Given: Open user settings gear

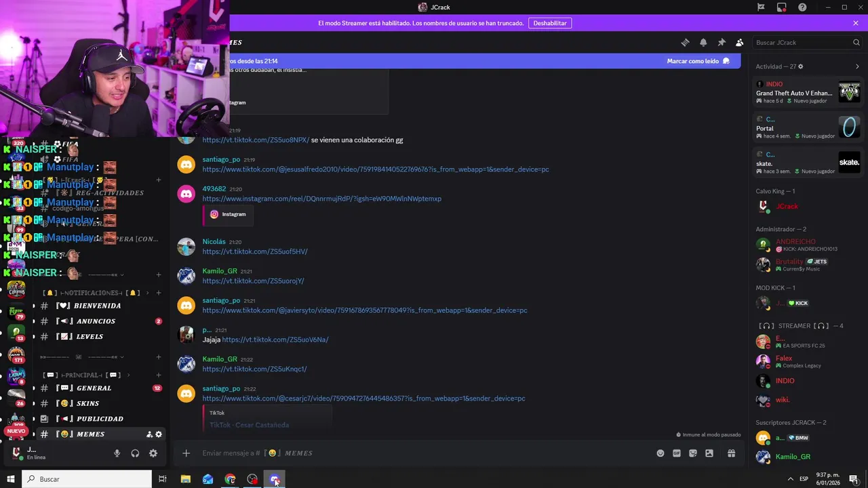Looking at the screenshot, I should point(153,453).
